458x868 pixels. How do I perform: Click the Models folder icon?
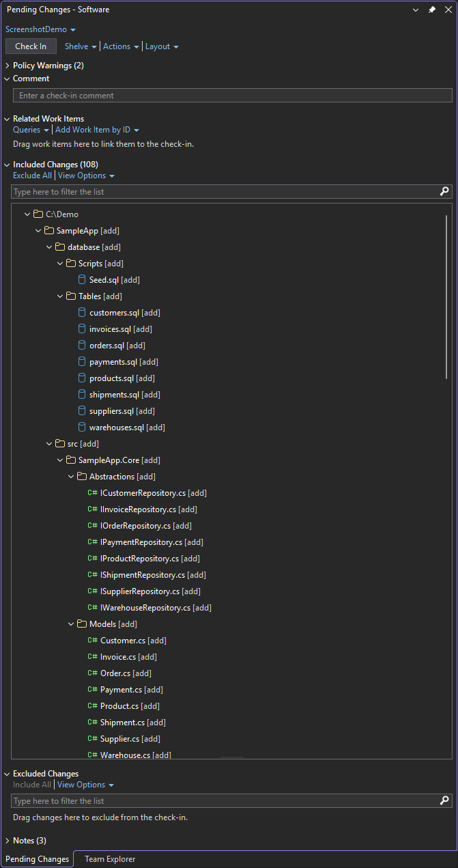tap(82, 624)
